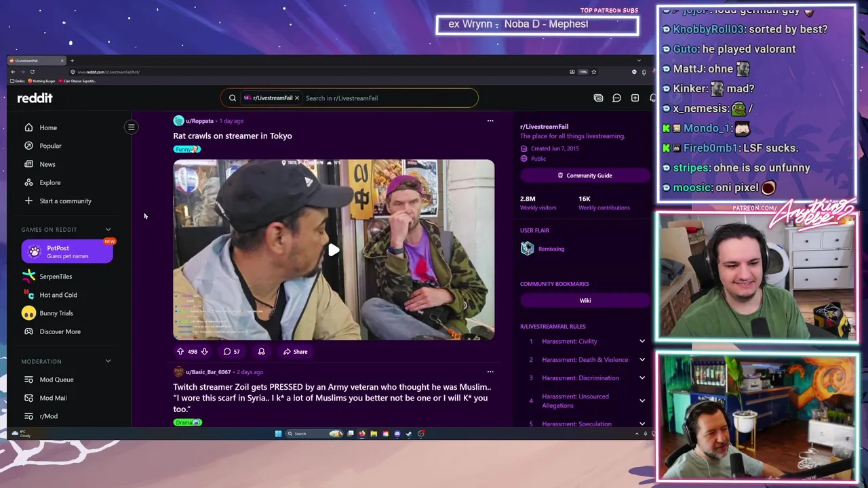
Task: Open the Nothing Burger bookmark
Action: point(43,81)
